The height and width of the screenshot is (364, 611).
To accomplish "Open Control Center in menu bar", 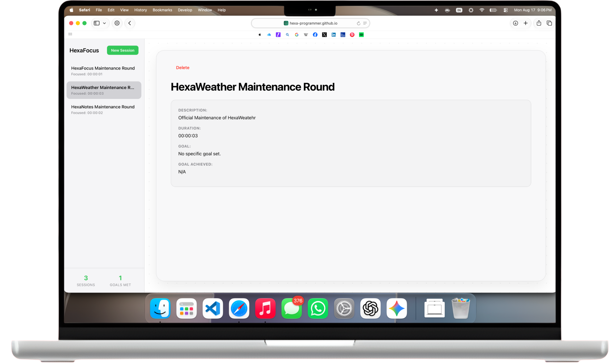I will 505,10.
